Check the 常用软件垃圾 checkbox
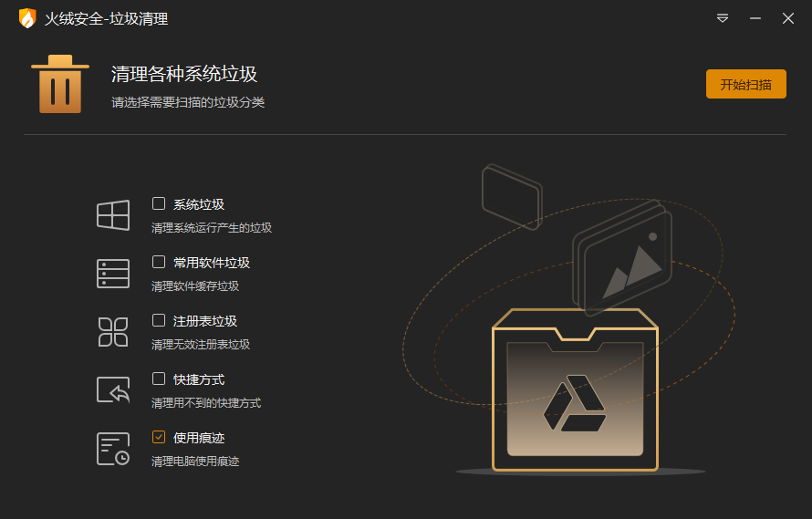This screenshot has width=812, height=519. pos(159,262)
